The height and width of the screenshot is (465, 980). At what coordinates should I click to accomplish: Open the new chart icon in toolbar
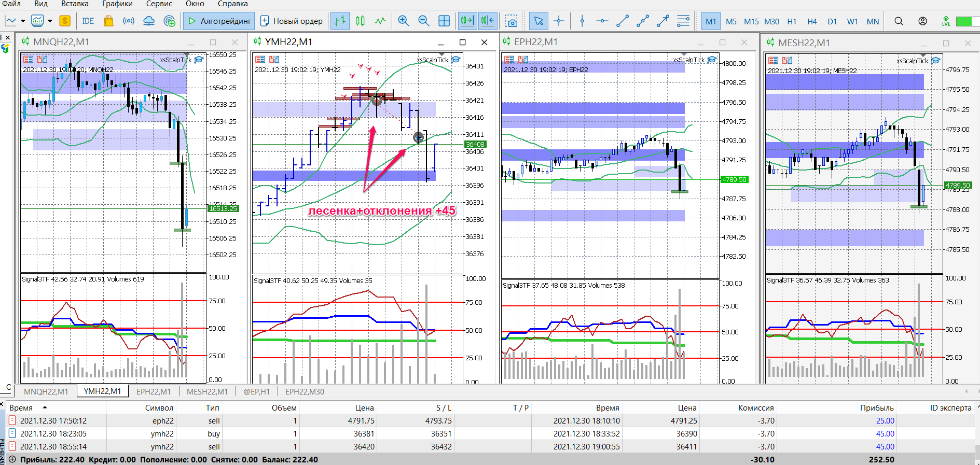coord(11,21)
